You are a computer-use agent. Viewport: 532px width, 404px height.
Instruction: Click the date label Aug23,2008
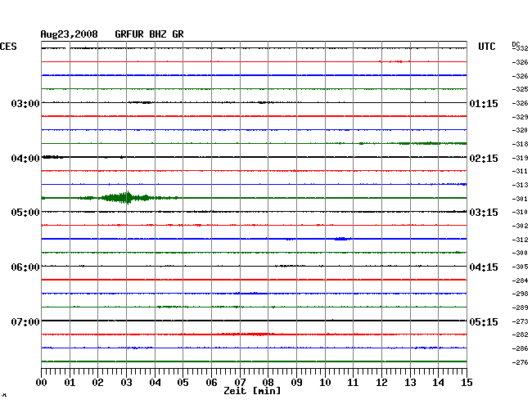69,34
